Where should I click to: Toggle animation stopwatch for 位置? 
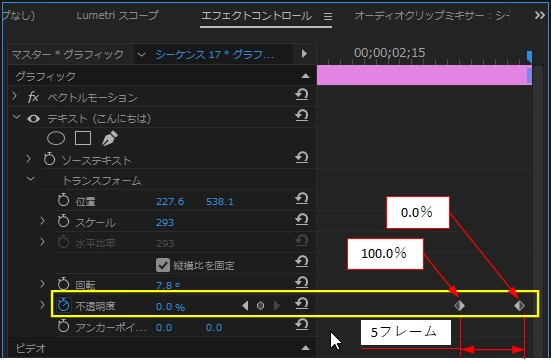[63, 200]
